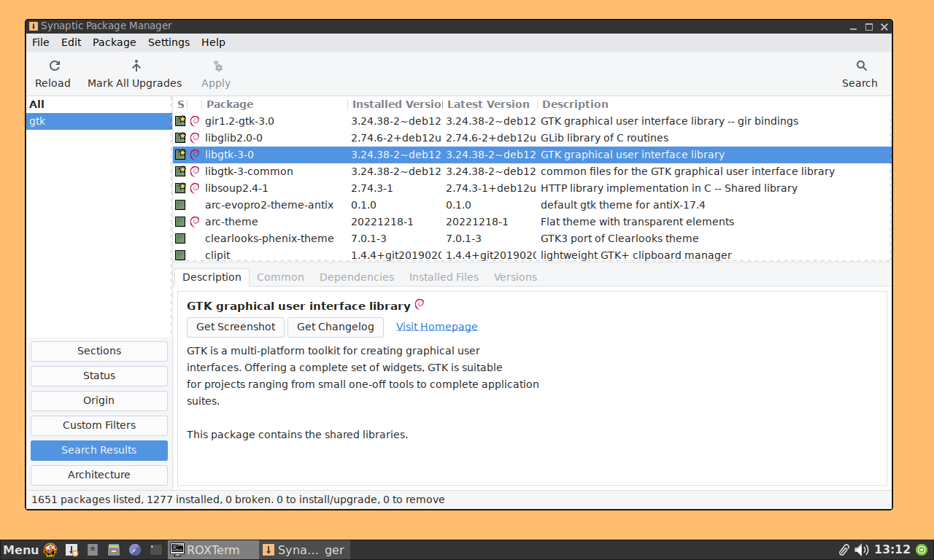Switch to the Versions tab
This screenshot has height=560, width=934.
[x=515, y=277]
